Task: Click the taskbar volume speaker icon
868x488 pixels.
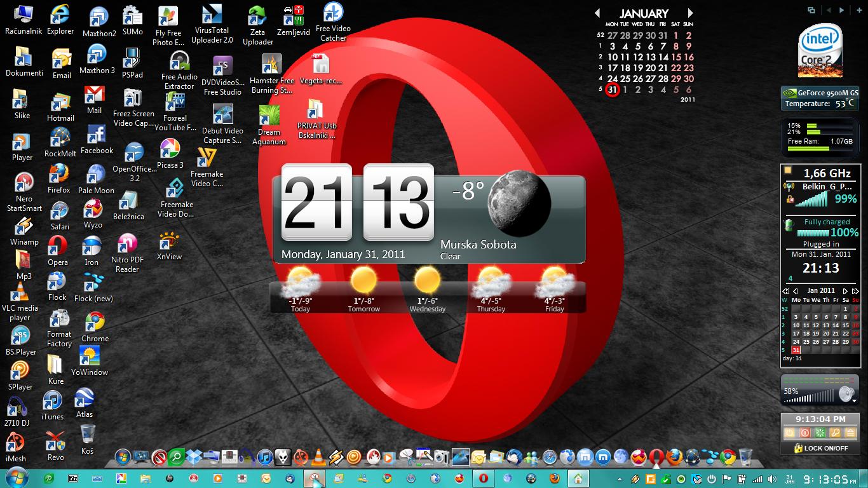Action: coord(771,478)
